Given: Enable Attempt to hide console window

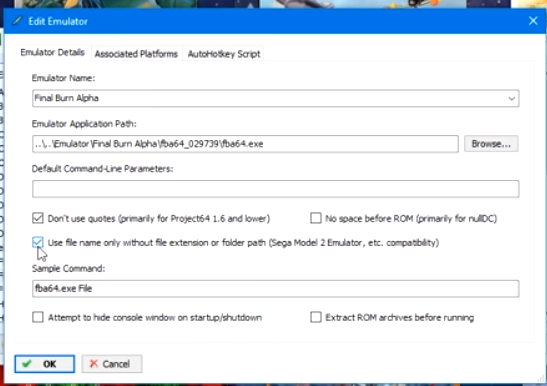Looking at the screenshot, I should point(38,317).
